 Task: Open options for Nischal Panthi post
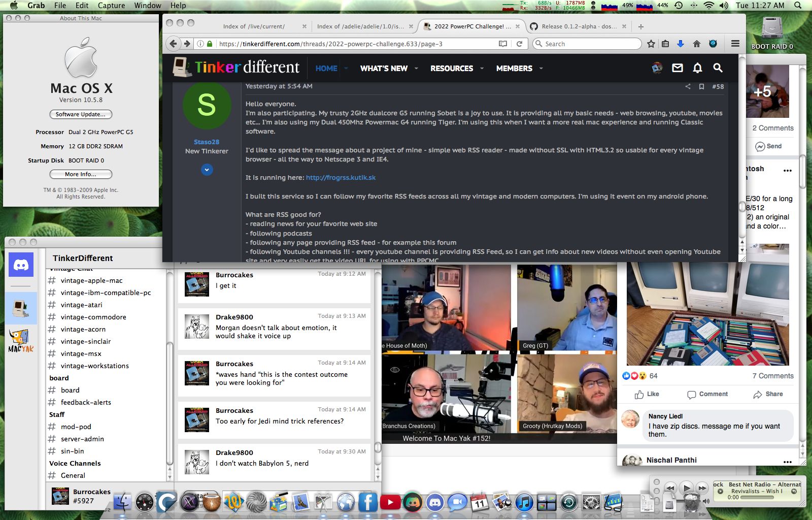pyautogui.click(x=787, y=462)
